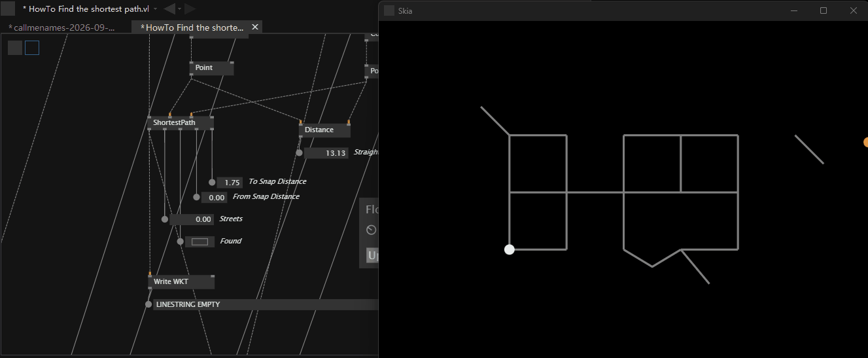The height and width of the screenshot is (358, 868).
Task: Click the first orange input pin on ShortestPath
Action: point(169,115)
